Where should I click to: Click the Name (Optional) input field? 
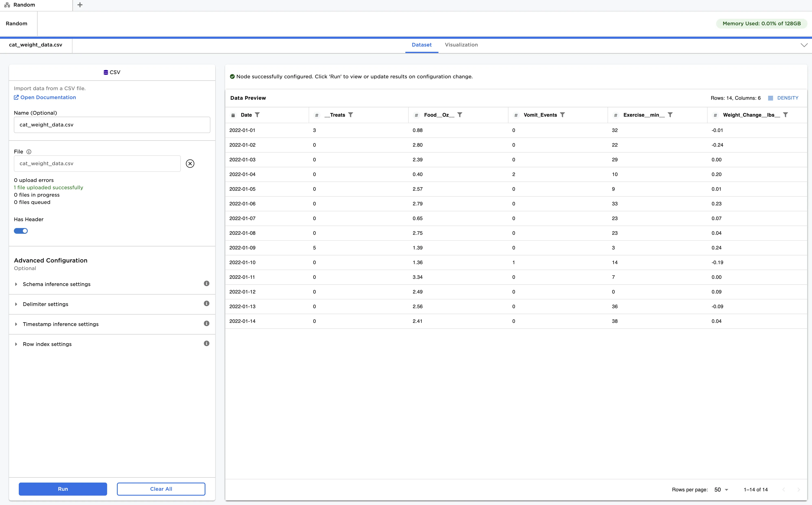click(112, 125)
